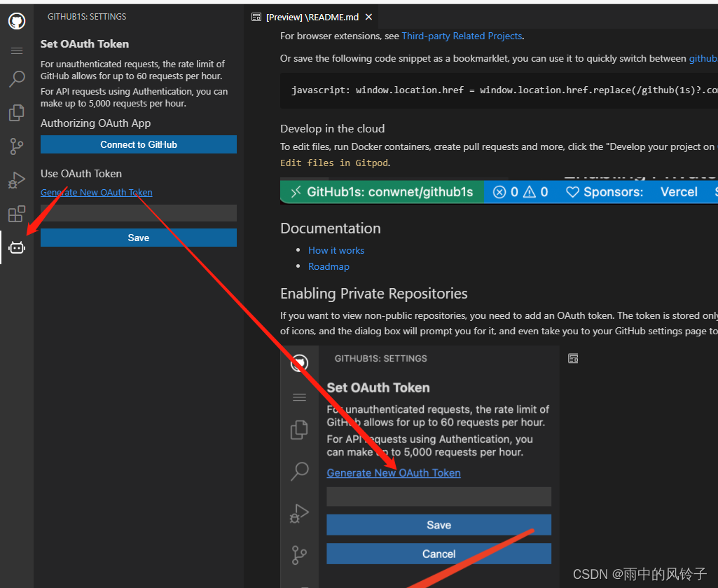Viewport: 718px width, 588px height.
Task: Click the Develop in the cloud heading
Action: pos(333,129)
